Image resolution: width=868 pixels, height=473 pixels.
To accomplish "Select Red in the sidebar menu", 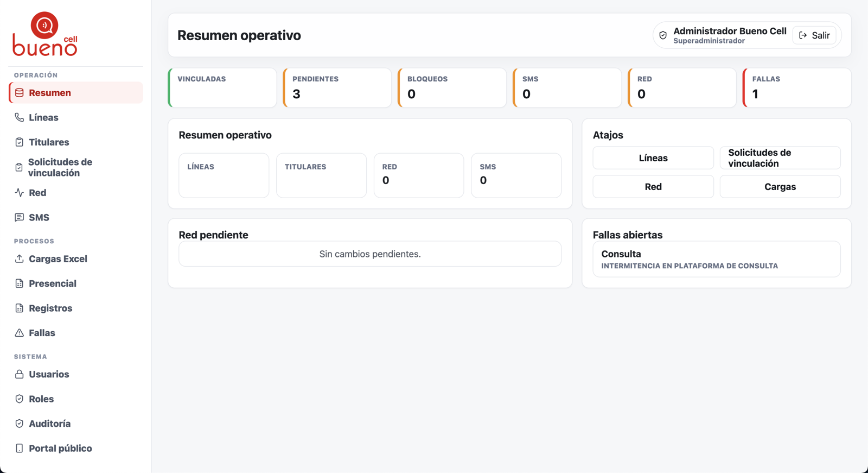I will (x=76, y=193).
